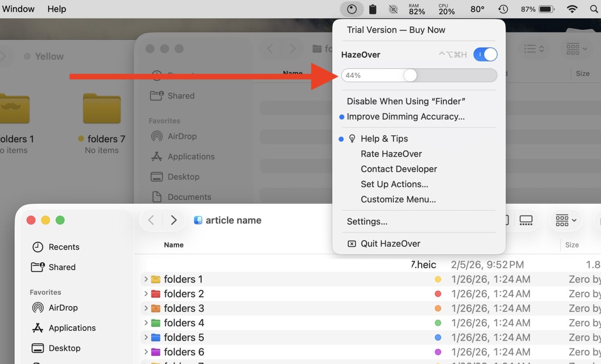Open Help & Tips menu entry
601x364 pixels.
pos(384,139)
